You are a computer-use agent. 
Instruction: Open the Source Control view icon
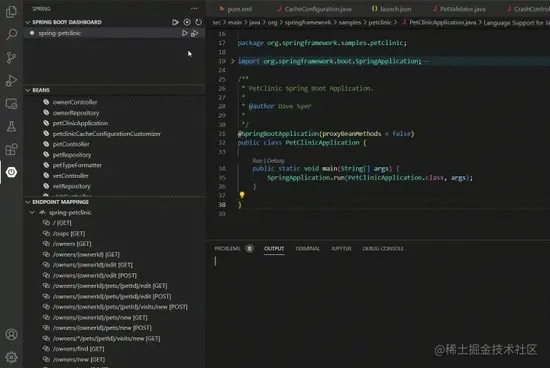[x=11, y=57]
